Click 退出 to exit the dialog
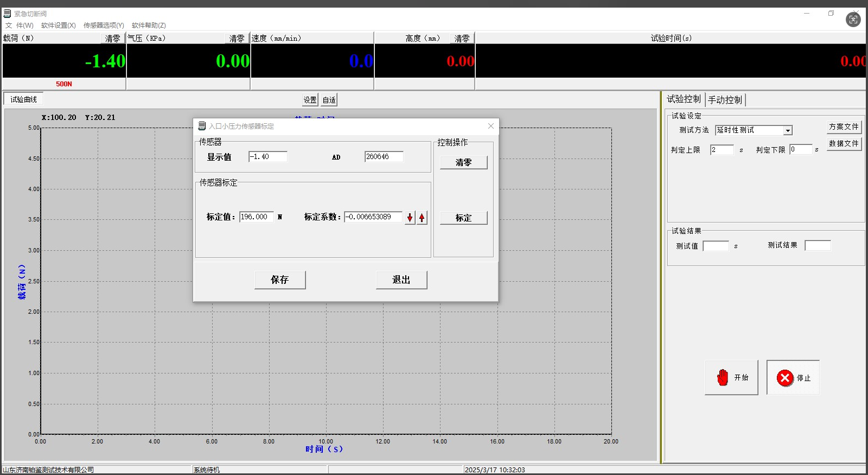Viewport: 868px width, 475px height. coord(401,280)
